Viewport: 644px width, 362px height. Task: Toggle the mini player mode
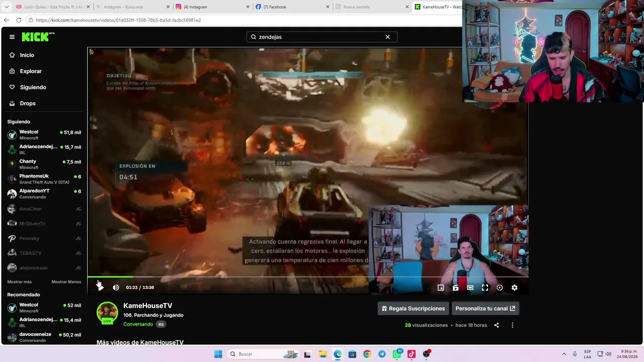pos(441,288)
